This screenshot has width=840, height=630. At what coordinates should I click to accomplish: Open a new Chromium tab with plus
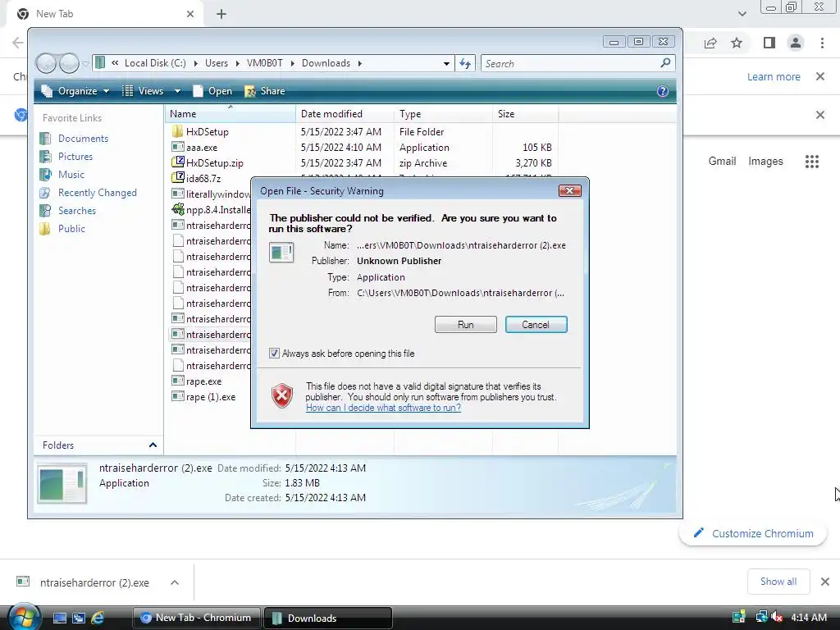point(221,14)
